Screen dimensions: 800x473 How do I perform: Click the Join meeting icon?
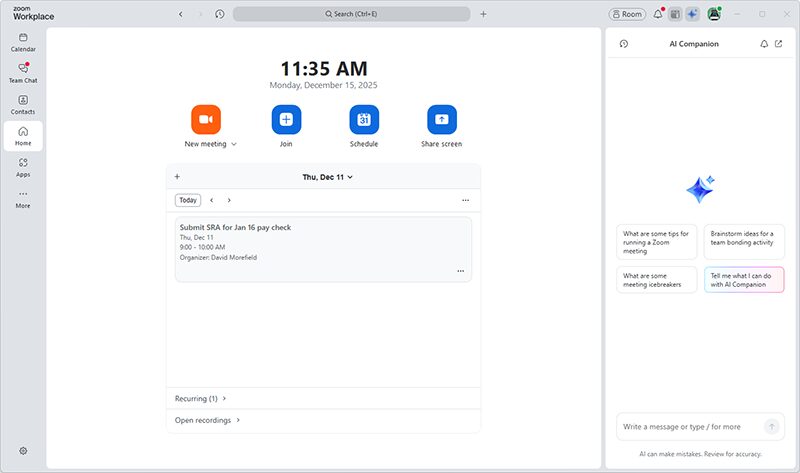tap(286, 120)
